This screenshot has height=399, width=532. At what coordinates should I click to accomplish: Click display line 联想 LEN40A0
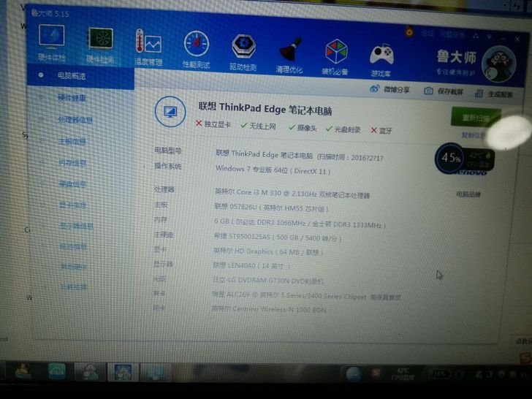251,266
